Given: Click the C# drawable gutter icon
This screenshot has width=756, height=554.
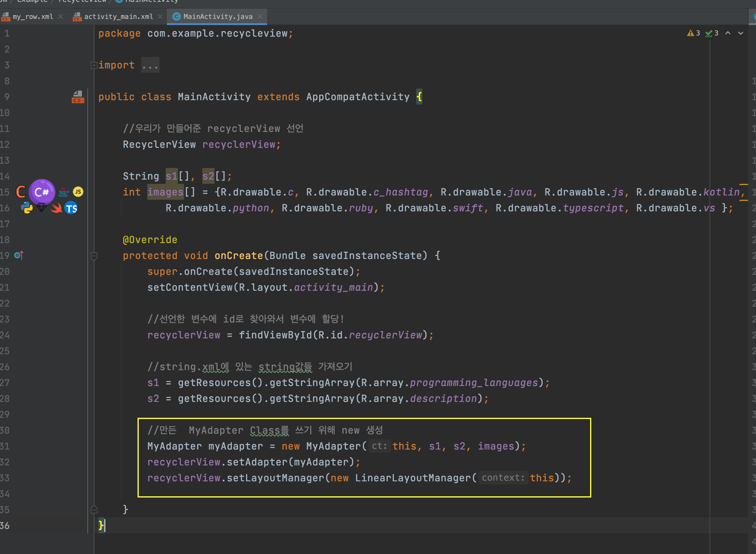Looking at the screenshot, I should coord(42,192).
